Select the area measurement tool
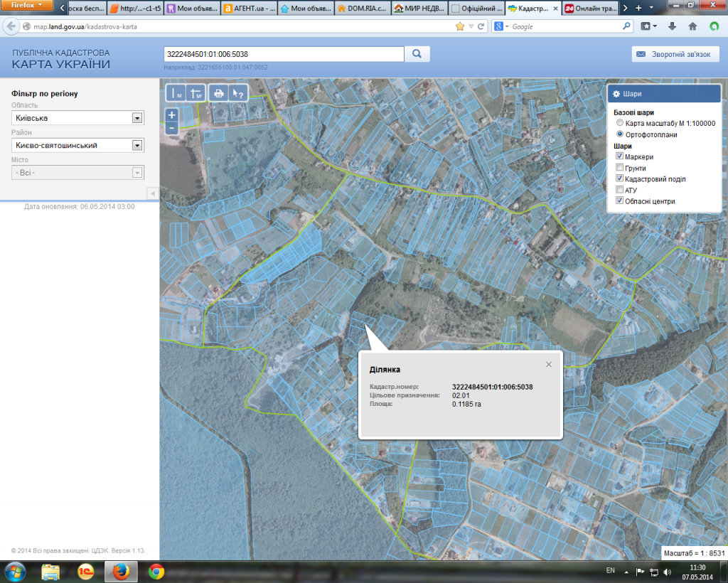 [195, 93]
